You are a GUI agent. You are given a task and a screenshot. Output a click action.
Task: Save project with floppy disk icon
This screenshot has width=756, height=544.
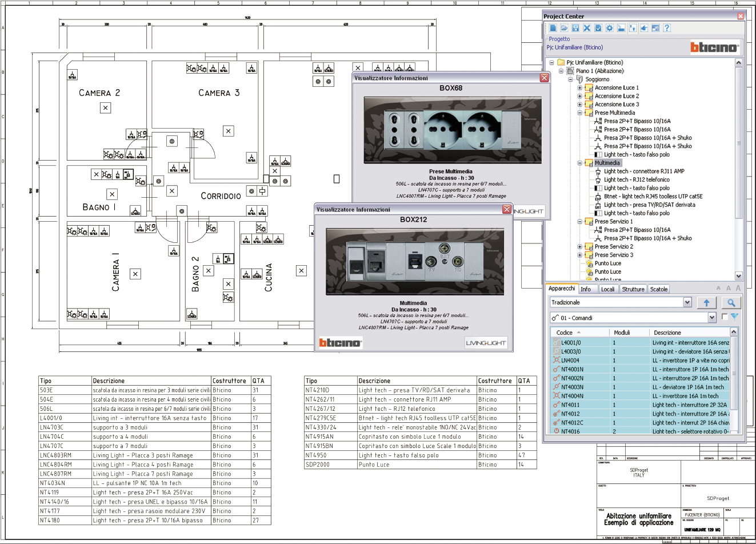[x=575, y=28]
